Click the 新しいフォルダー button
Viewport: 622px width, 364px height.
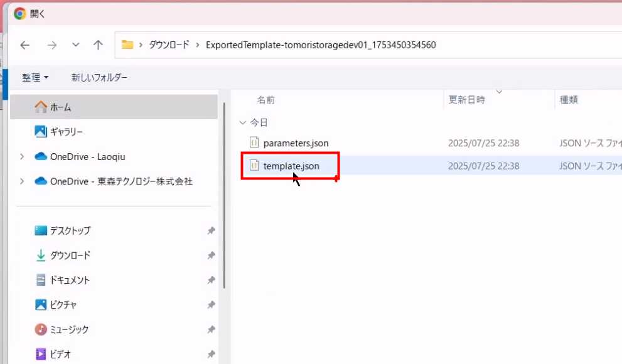[99, 78]
